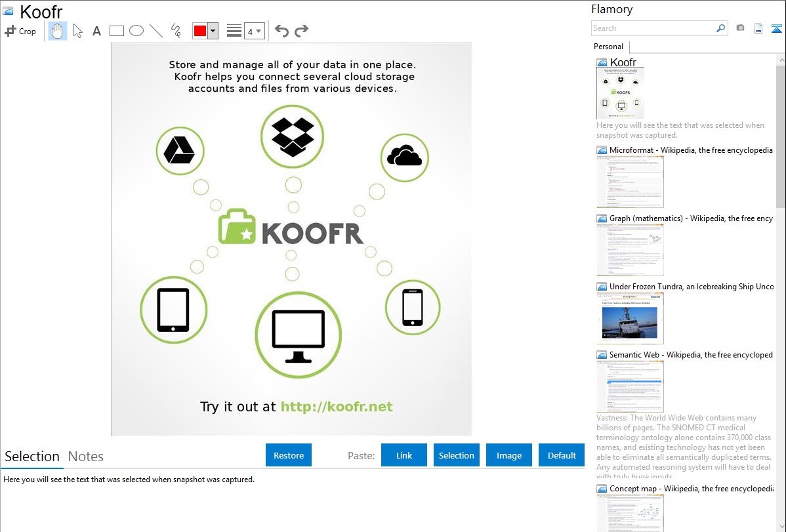The height and width of the screenshot is (532, 786).
Task: Open the Koofr snapshot thumbnail
Action: click(620, 93)
